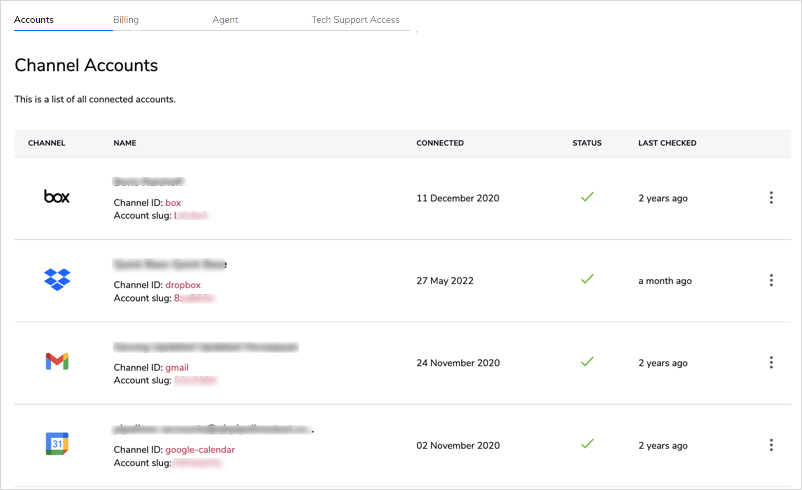Switch to the Billing tab
This screenshot has height=490, width=802.
click(x=126, y=19)
